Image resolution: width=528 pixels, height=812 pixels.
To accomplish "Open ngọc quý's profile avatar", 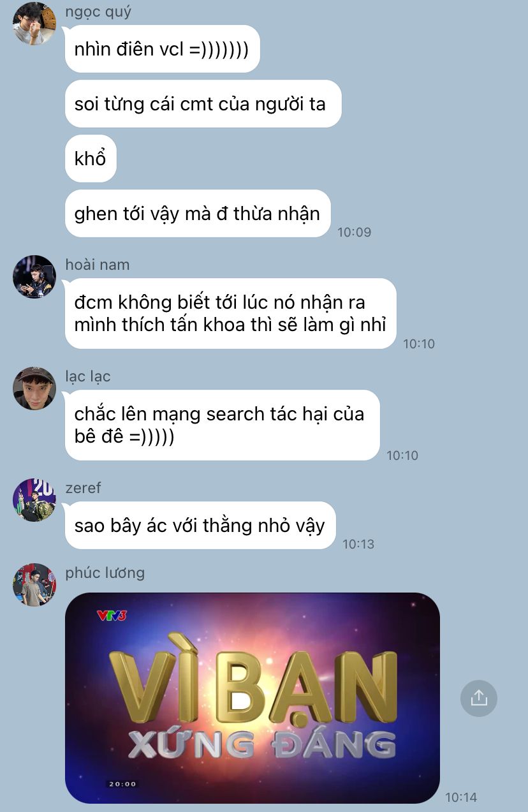I will pos(34,24).
